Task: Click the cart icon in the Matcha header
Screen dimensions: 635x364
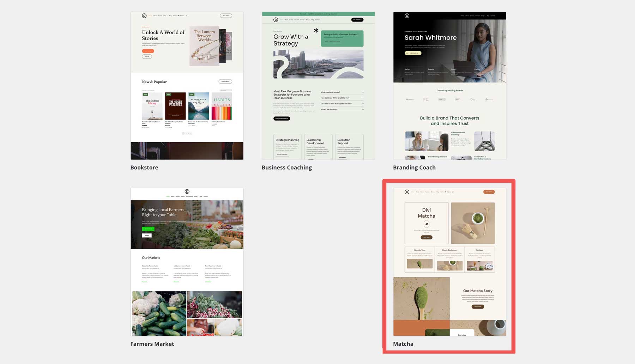Action: (446, 192)
